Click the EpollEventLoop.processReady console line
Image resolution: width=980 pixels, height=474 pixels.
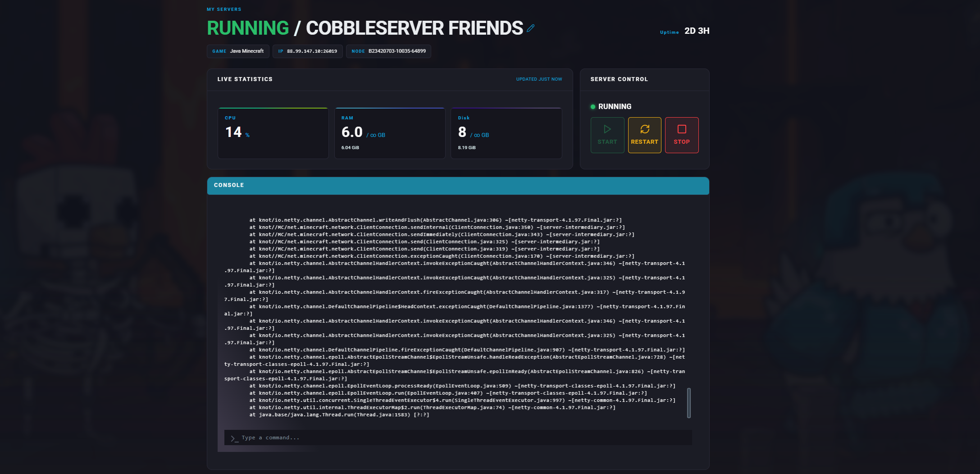click(x=462, y=386)
